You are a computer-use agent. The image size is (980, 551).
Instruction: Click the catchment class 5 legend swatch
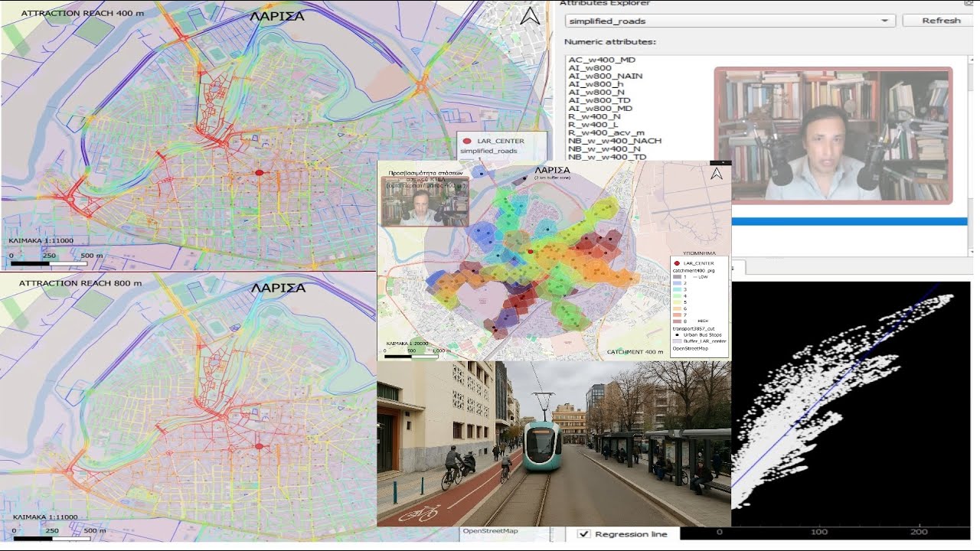677,302
